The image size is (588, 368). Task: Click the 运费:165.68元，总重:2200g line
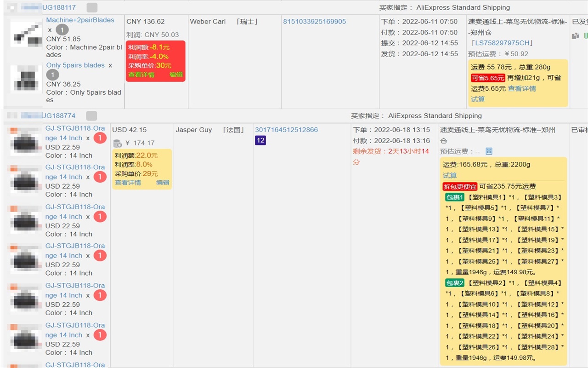click(x=486, y=164)
